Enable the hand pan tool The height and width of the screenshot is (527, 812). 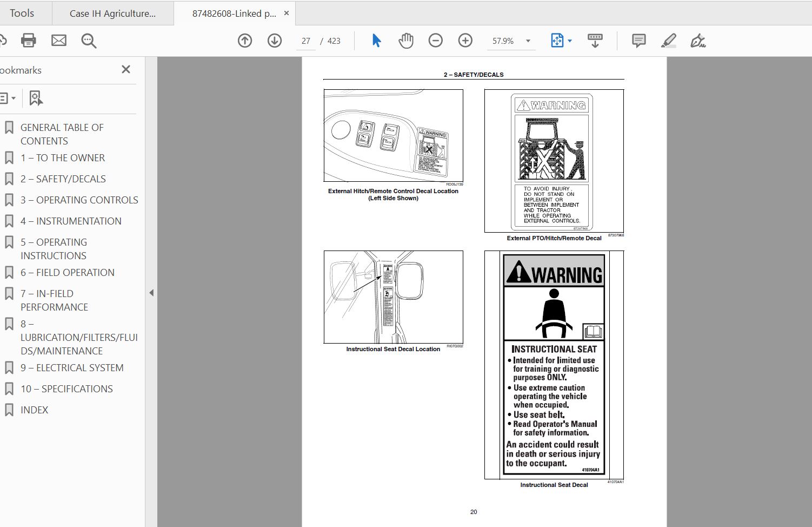pos(405,41)
